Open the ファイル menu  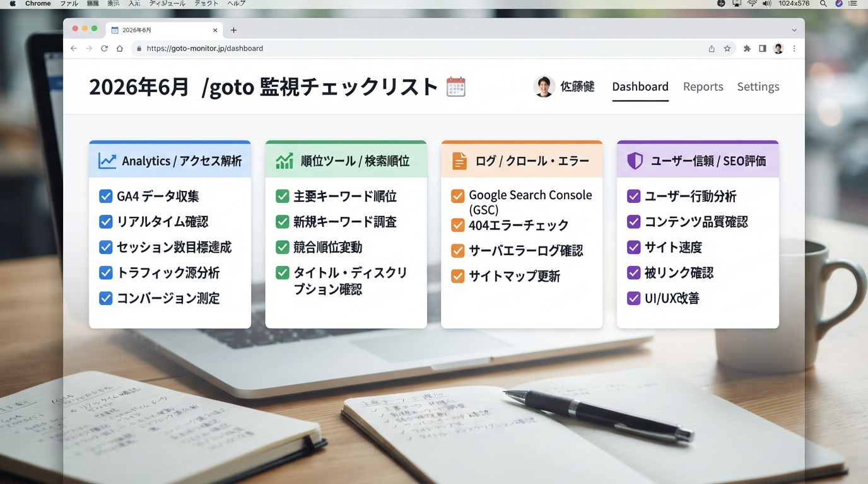point(69,4)
